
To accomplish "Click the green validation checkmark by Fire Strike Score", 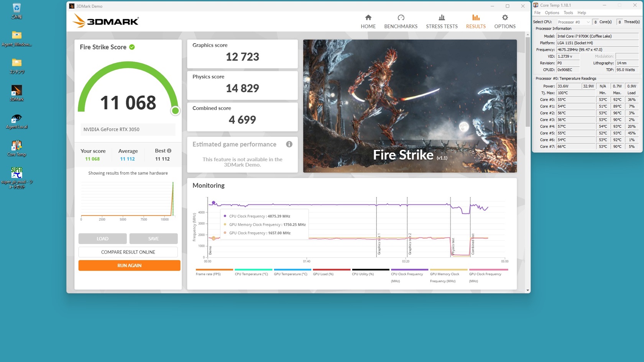I will (132, 47).
